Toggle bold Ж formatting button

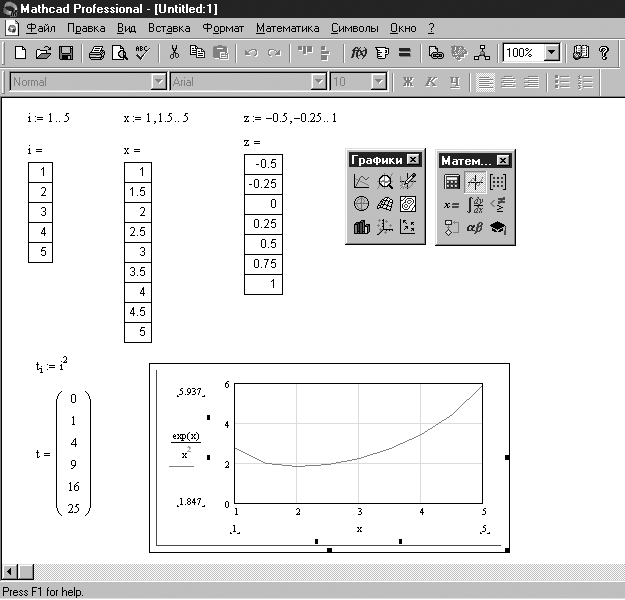(408, 82)
